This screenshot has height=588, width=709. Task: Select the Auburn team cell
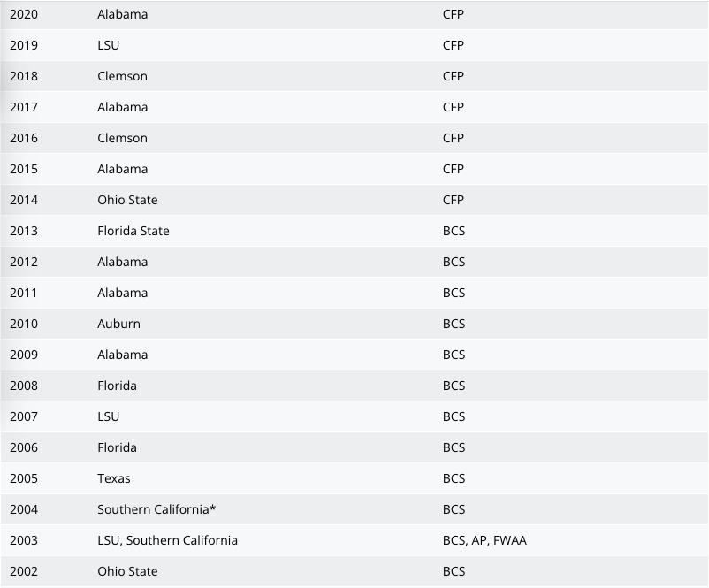pos(118,324)
